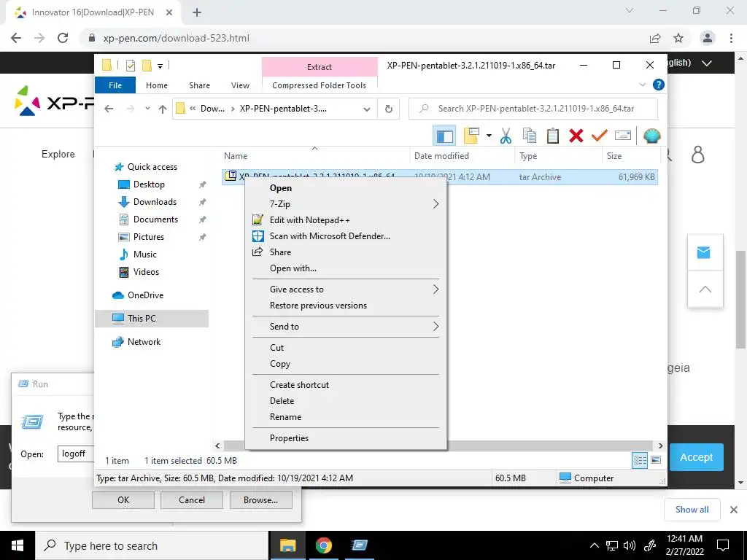Expand the Explorer ribbon chevron

(x=642, y=85)
